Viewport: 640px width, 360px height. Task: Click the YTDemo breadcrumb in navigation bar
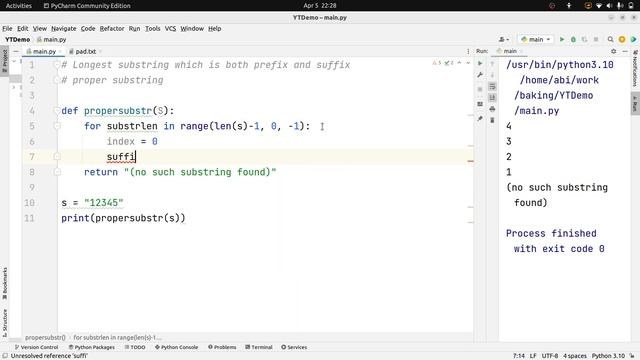18,40
